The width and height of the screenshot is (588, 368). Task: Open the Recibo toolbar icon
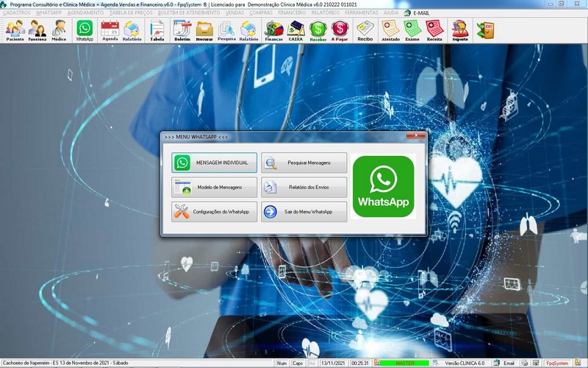click(365, 31)
